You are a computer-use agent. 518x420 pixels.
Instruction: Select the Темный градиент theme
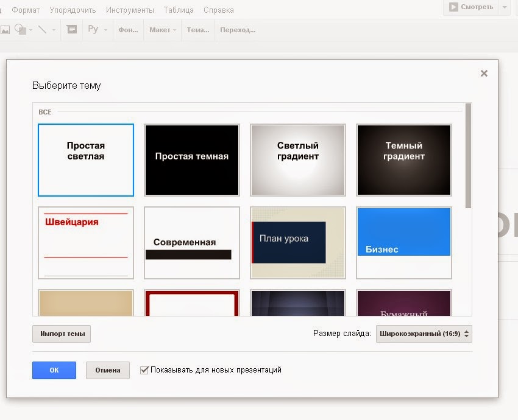(404, 160)
